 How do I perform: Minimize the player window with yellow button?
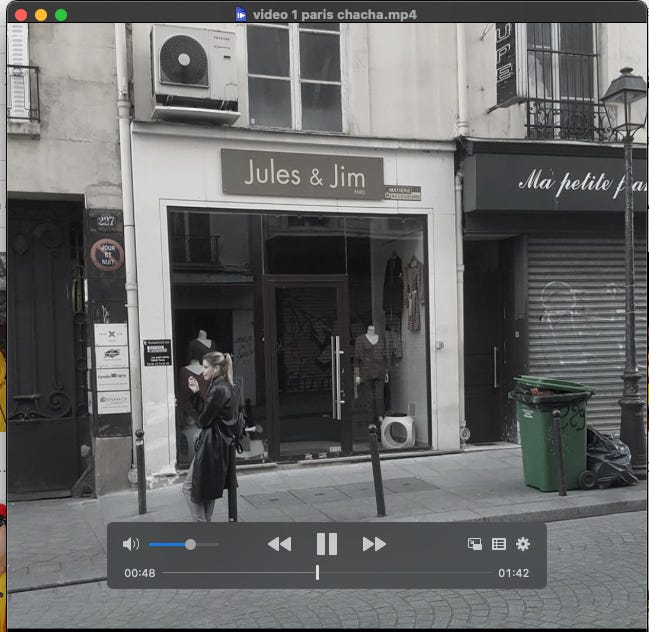tap(41, 15)
